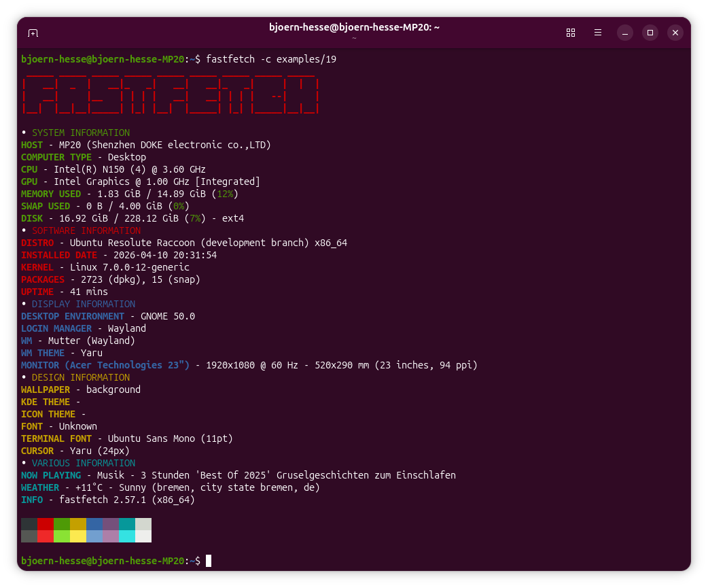Click the teal color block
708x588 pixels.
click(127, 524)
